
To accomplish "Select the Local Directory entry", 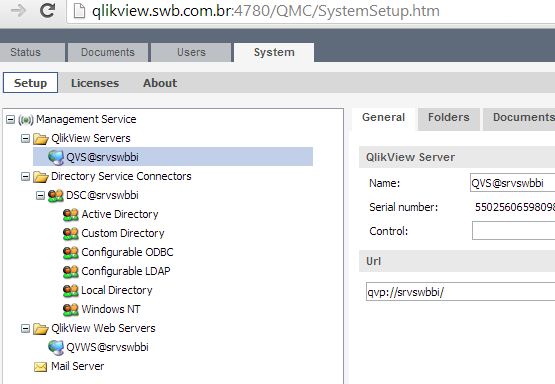I will (117, 290).
